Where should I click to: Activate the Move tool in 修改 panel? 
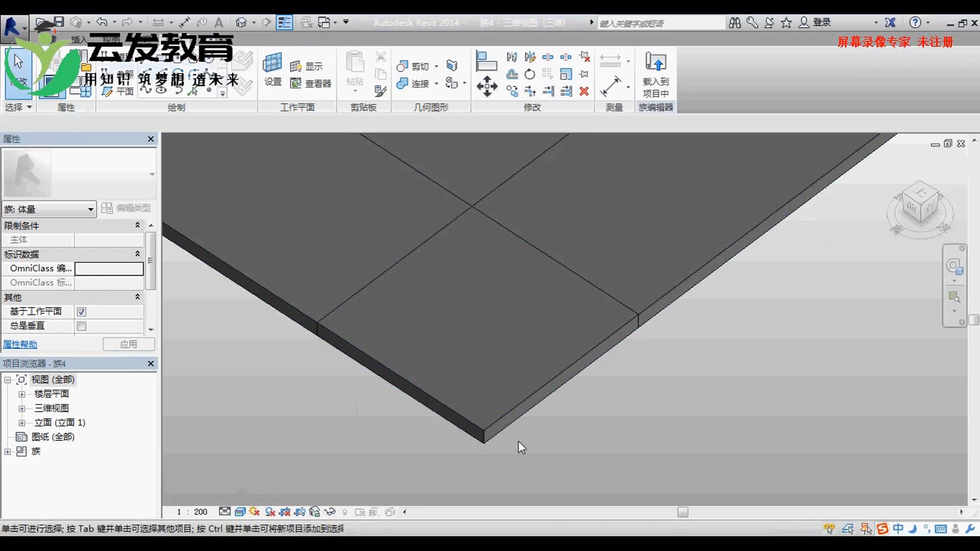pos(487,87)
